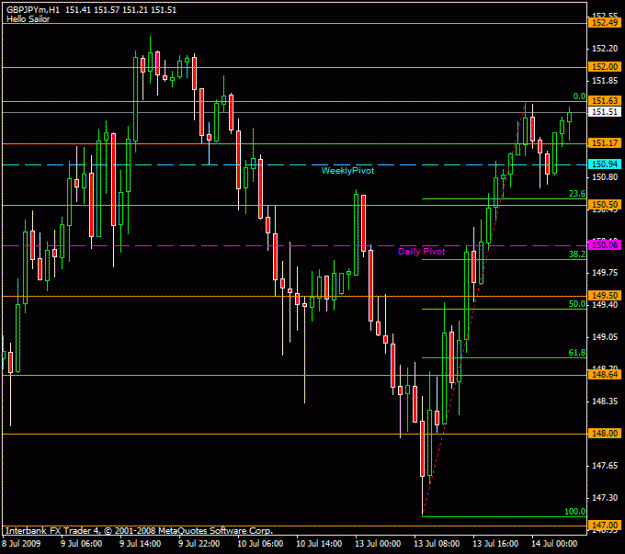Screen dimensions: 625x554
Task: Select the Fibonacci 0.0 level label
Action: click(579, 96)
